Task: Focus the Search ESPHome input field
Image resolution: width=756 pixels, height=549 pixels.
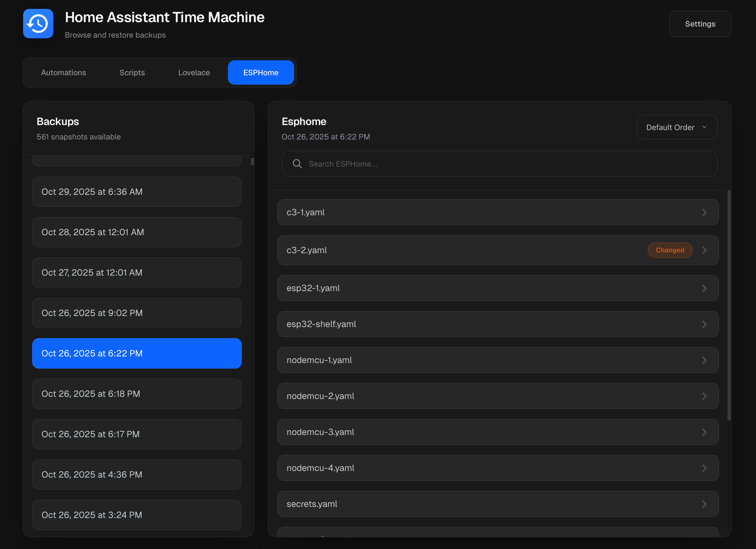Action: point(507,164)
